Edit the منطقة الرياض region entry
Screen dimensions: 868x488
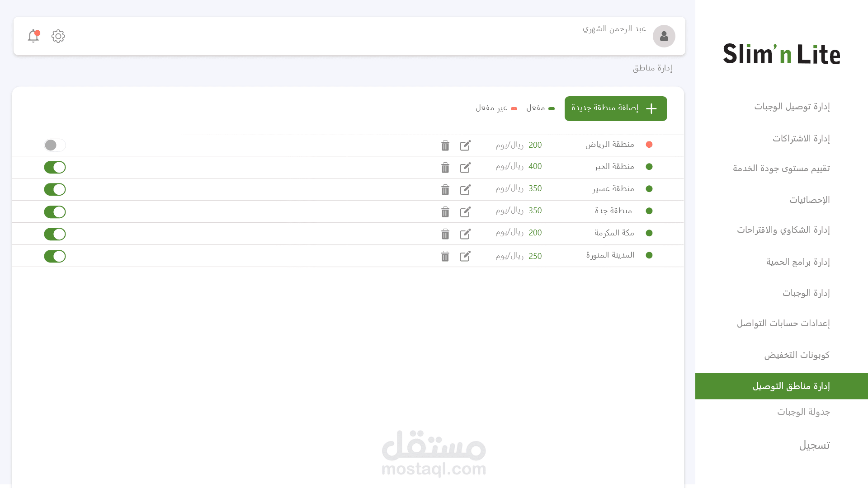tap(465, 145)
